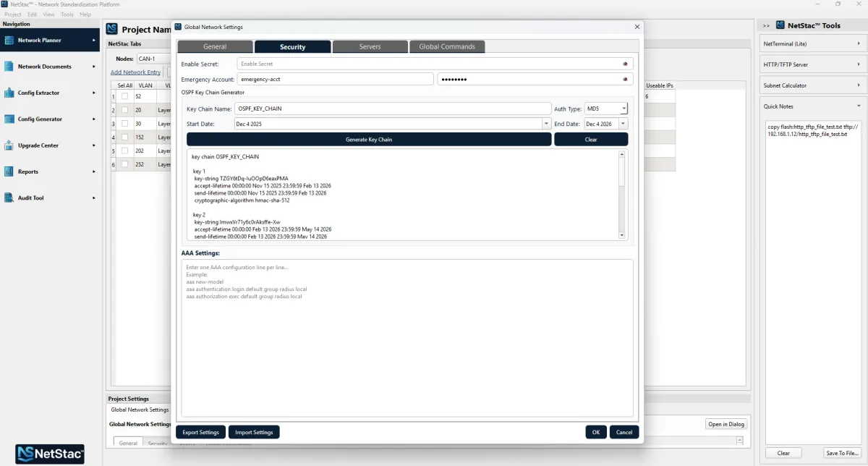Click the key chain output scrollbar thumb
The height and width of the screenshot is (466, 868).
[622, 171]
